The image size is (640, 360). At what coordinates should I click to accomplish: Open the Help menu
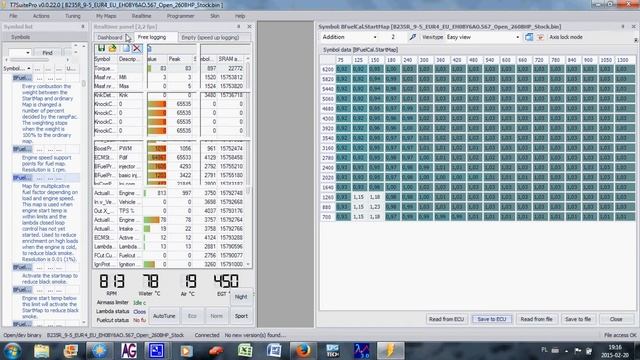(240, 16)
